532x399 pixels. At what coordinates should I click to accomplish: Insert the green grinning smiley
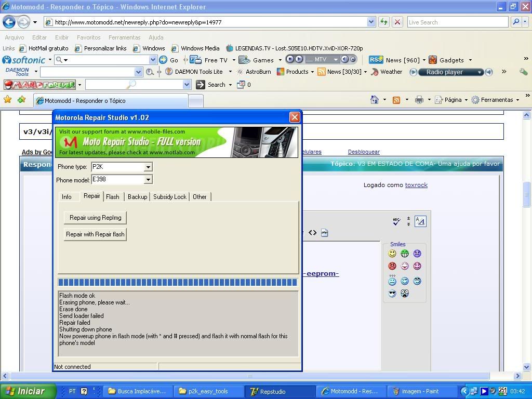coord(404,254)
